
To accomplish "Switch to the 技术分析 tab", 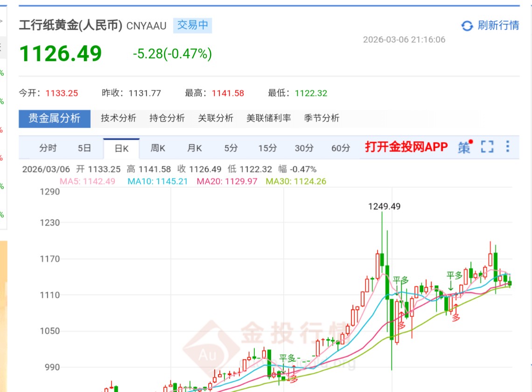I will click(x=119, y=118).
